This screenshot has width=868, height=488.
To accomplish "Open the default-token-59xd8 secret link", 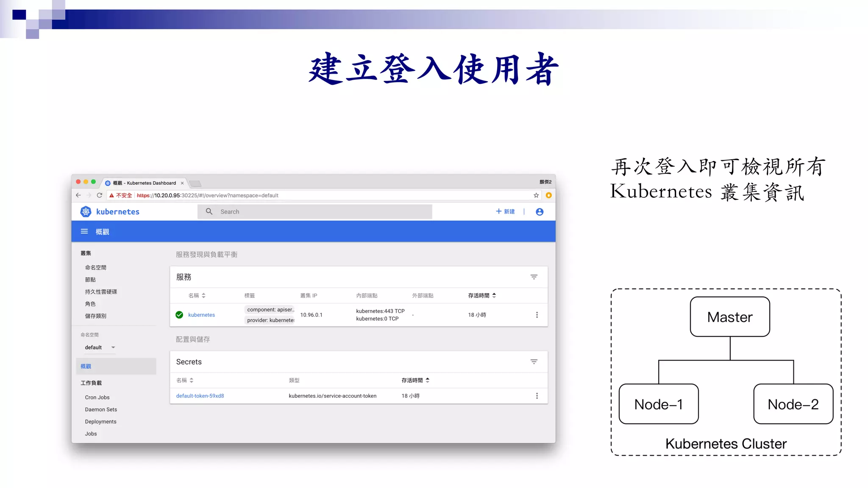I will (x=200, y=396).
